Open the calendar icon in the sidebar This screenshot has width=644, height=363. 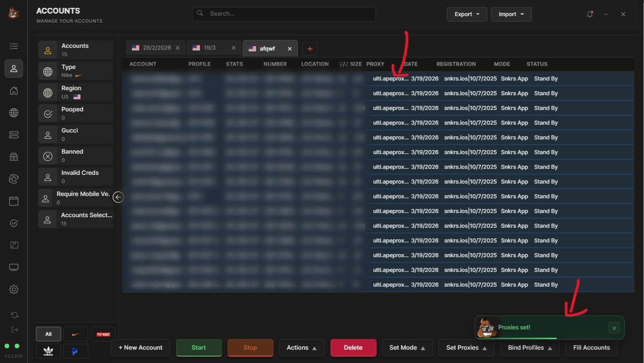pos(14,201)
